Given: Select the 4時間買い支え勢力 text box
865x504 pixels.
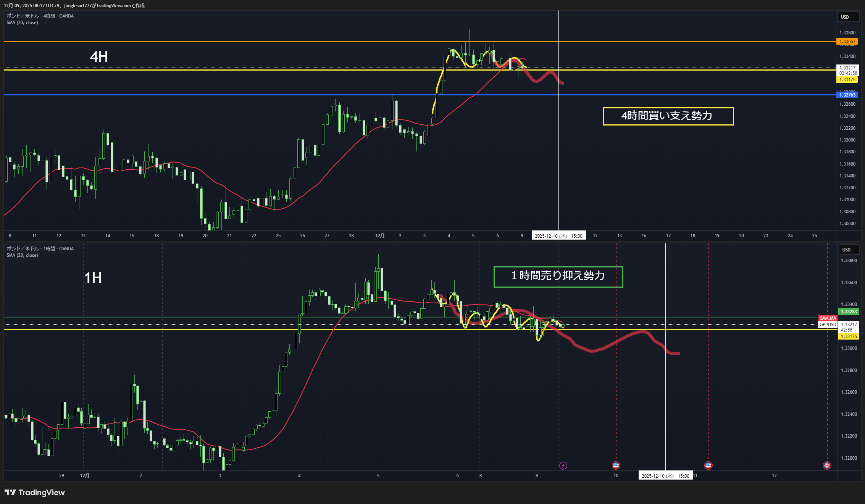Looking at the screenshot, I should 668,116.
